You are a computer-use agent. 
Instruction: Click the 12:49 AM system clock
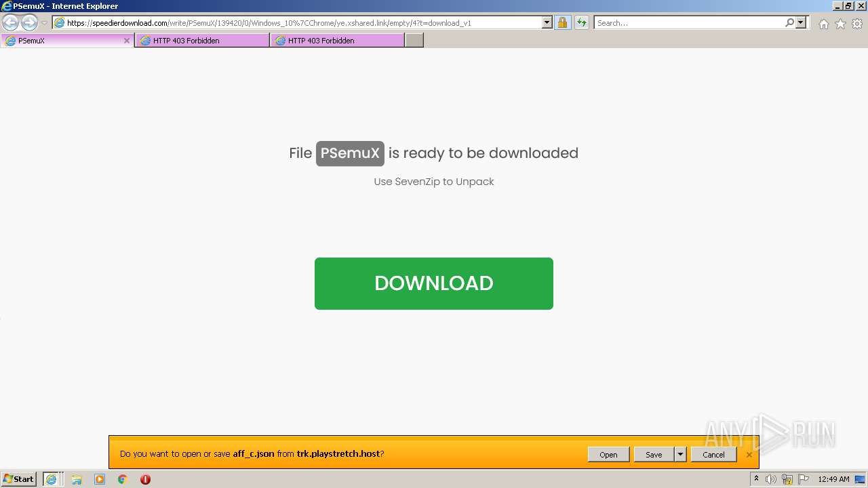(833, 479)
